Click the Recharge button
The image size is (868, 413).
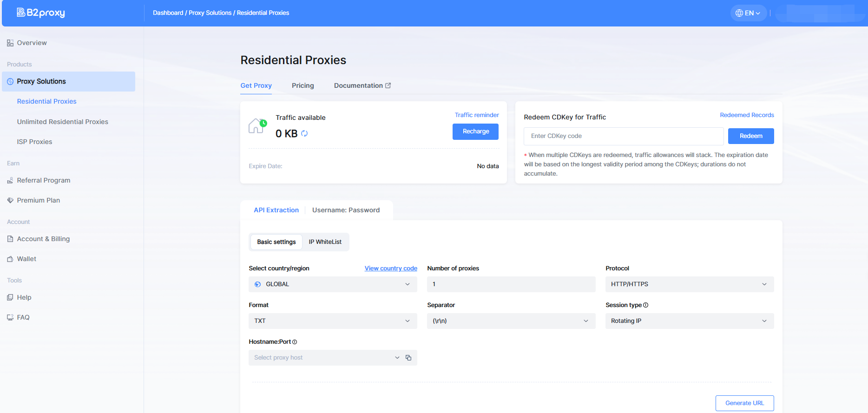click(475, 132)
